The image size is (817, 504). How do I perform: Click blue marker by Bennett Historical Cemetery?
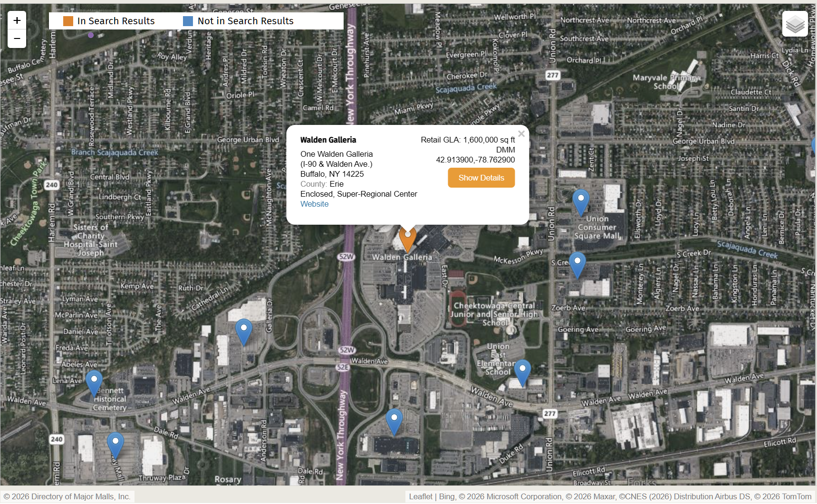94,383
